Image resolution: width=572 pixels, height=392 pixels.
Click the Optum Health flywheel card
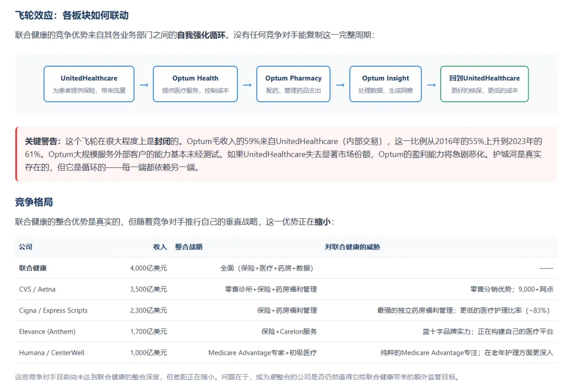click(x=195, y=84)
